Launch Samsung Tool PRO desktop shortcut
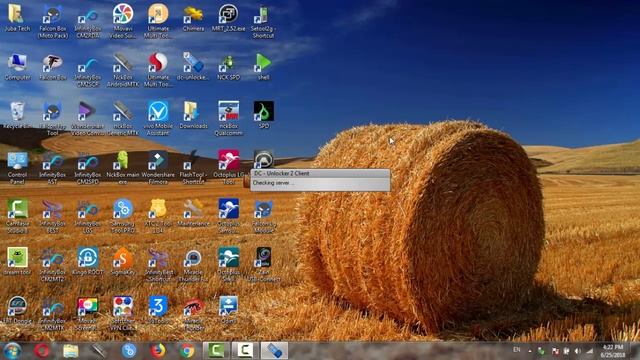This screenshot has height=360, width=640. (123, 216)
